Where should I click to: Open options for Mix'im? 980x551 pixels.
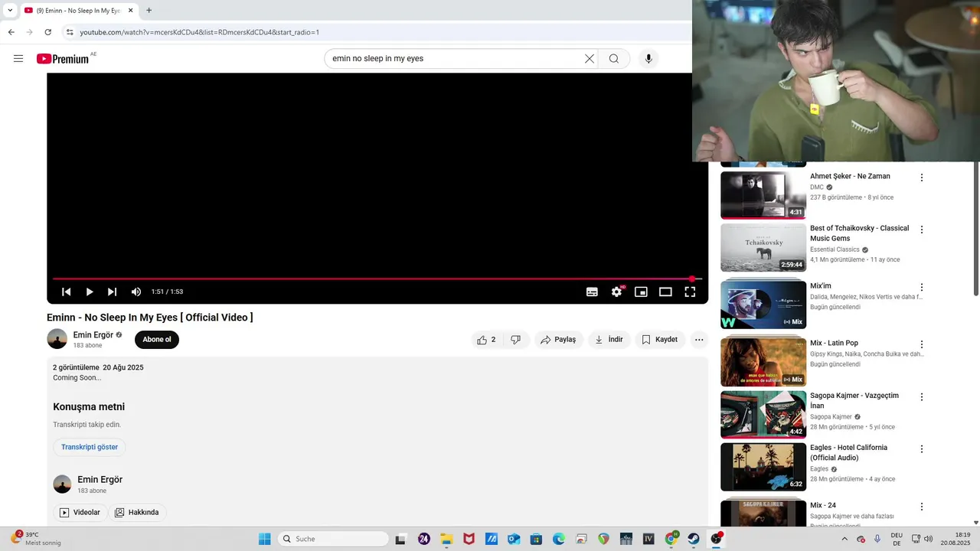pos(922,287)
